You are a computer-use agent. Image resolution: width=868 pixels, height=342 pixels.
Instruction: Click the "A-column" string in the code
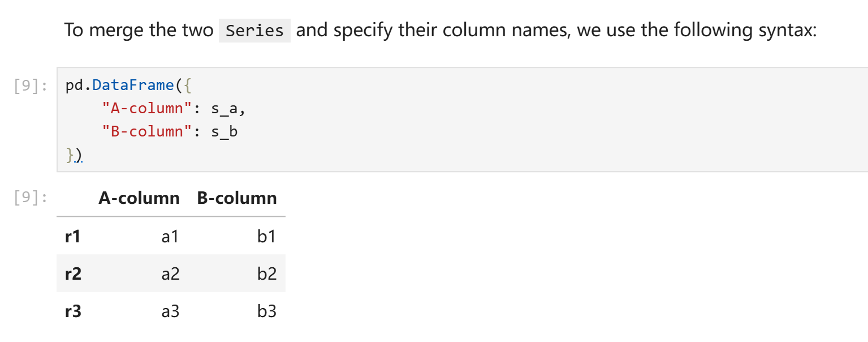[143, 109]
